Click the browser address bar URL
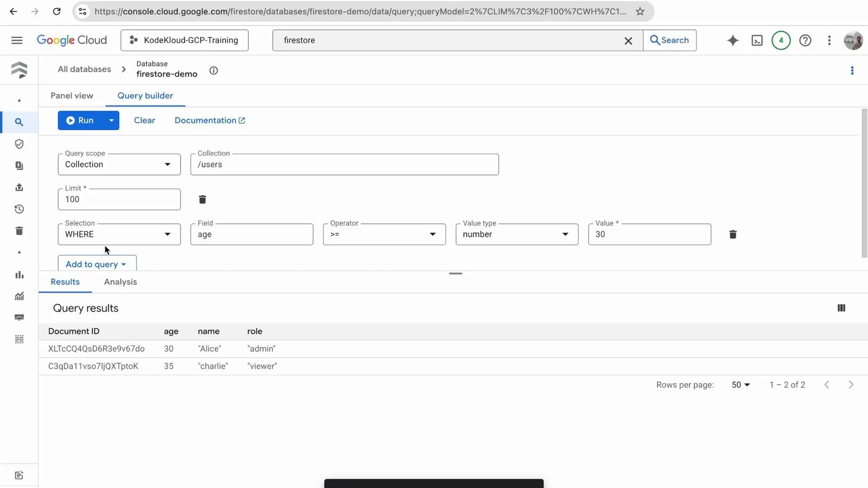 (360, 11)
